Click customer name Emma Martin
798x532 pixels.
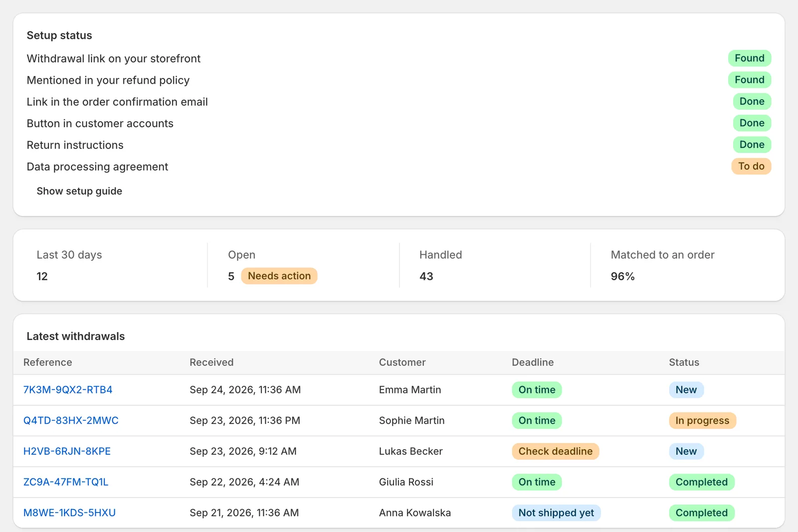pyautogui.click(x=410, y=390)
